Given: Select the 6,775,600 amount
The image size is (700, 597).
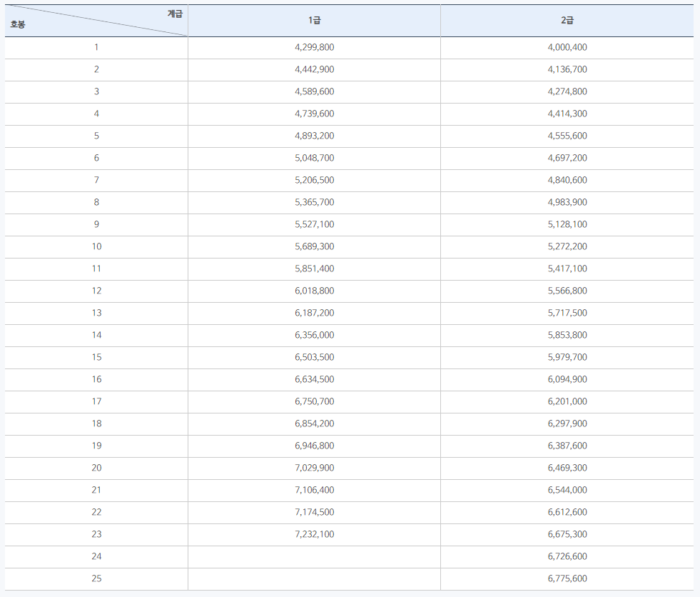Looking at the screenshot, I should click(x=567, y=578).
